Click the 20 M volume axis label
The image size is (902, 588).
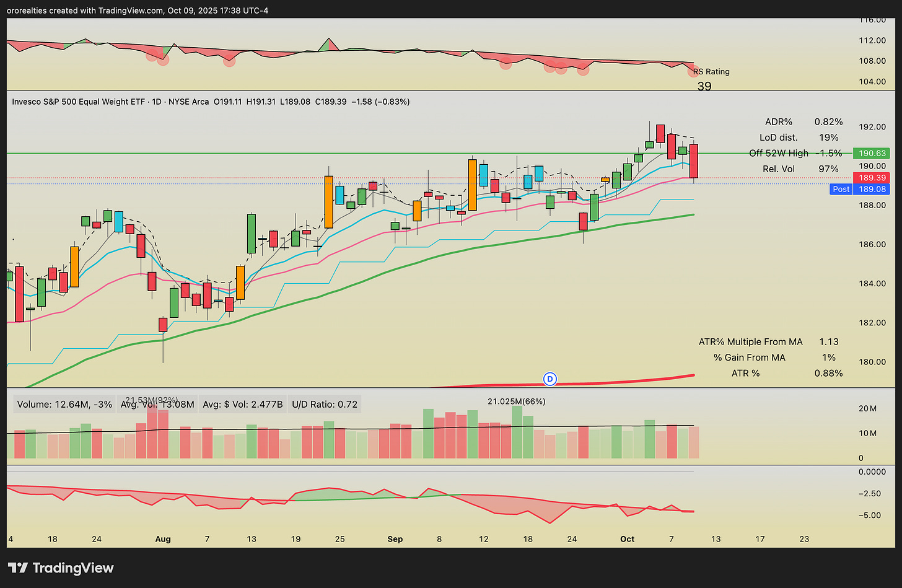867,409
